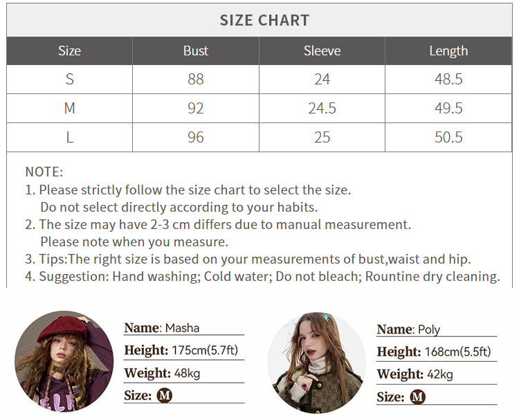The image size is (519, 420).
Task: Open Poly's circular model photo
Action: coord(317,361)
